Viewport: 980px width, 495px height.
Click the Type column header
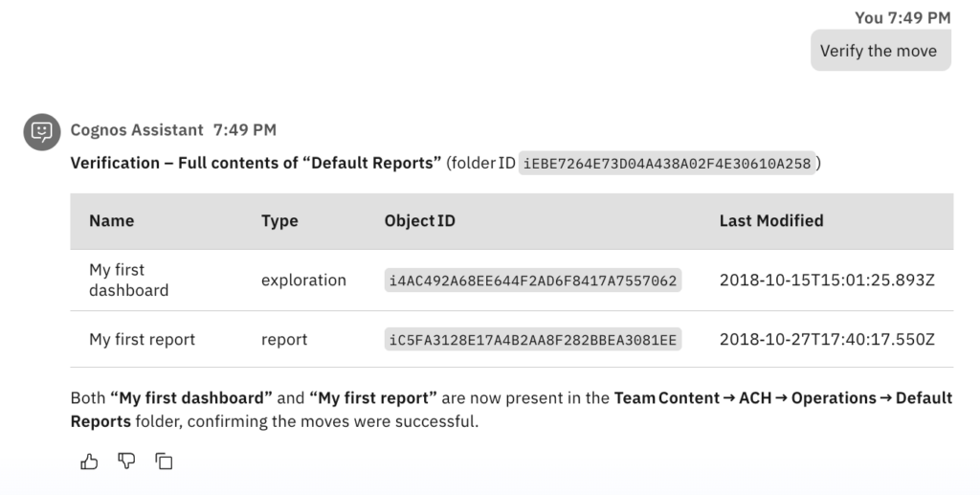[x=279, y=221]
